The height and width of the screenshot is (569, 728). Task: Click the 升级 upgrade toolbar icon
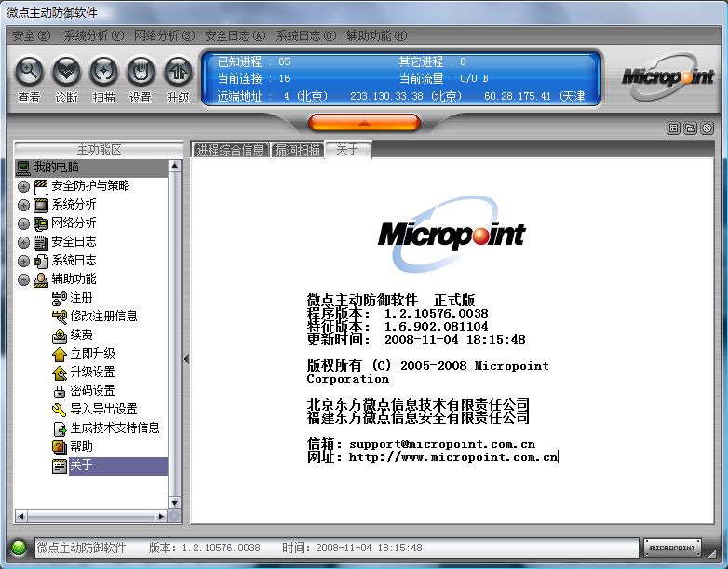(x=178, y=71)
